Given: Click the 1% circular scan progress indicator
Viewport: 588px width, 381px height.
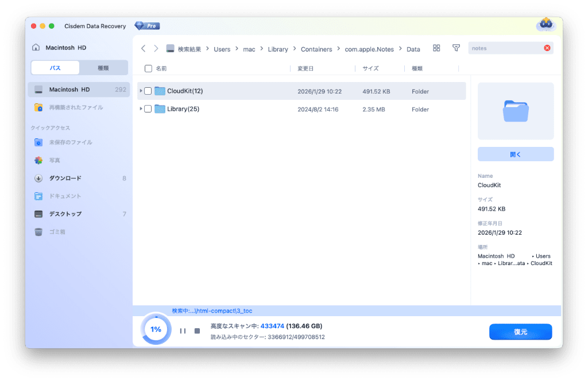Looking at the screenshot, I should click(156, 329).
